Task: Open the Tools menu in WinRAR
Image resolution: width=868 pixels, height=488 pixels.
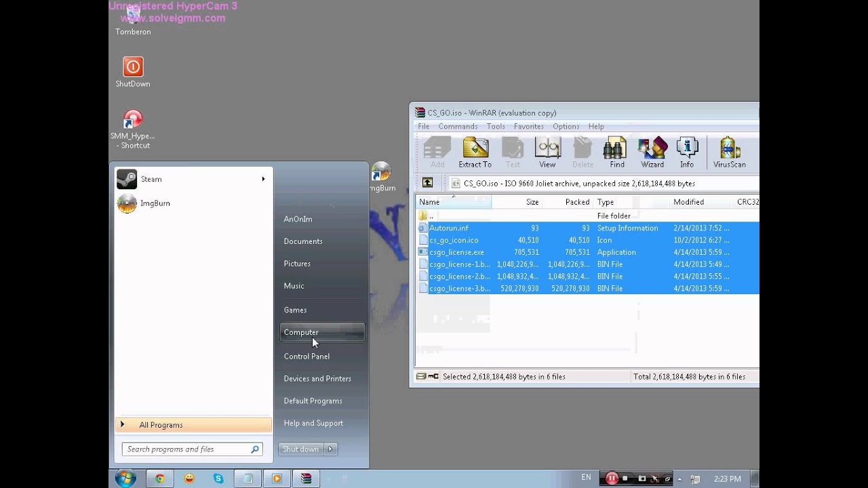Action: 496,126
